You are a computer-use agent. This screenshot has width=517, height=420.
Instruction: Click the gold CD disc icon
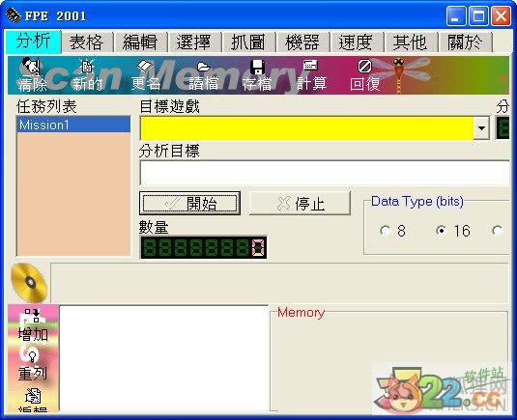pos(29,283)
